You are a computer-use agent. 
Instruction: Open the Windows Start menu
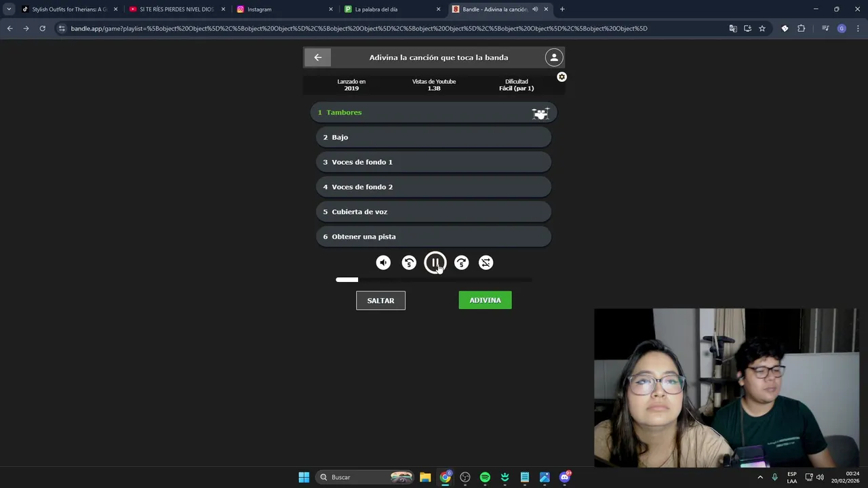[304, 477]
